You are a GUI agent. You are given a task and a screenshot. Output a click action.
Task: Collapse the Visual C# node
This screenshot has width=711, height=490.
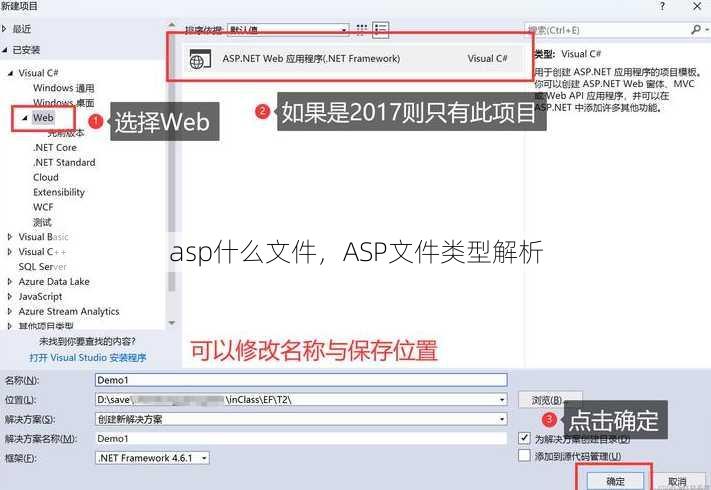tap(10, 73)
